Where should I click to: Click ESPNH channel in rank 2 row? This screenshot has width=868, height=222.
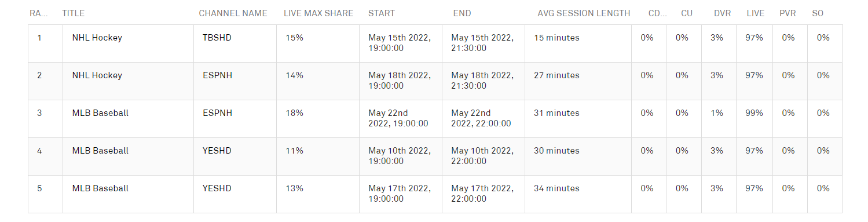(217, 75)
